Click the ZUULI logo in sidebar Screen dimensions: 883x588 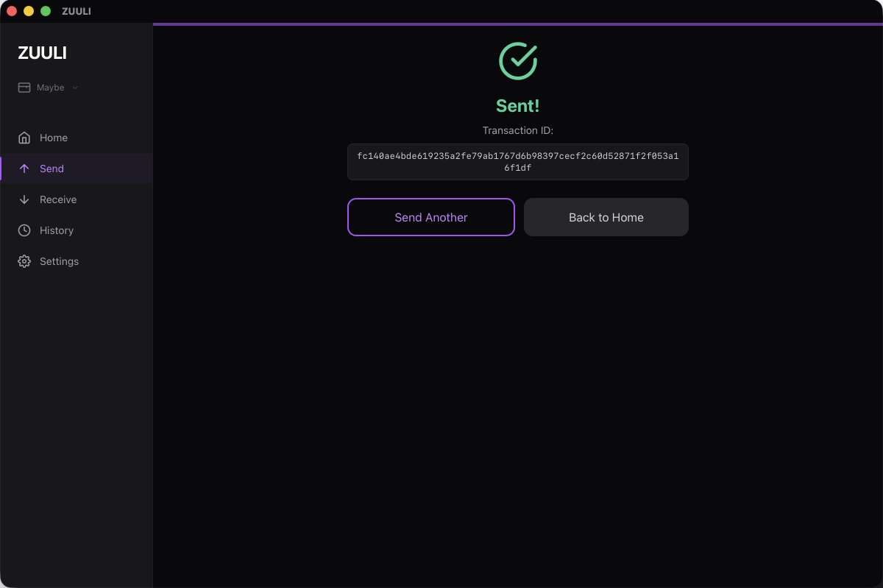click(43, 53)
